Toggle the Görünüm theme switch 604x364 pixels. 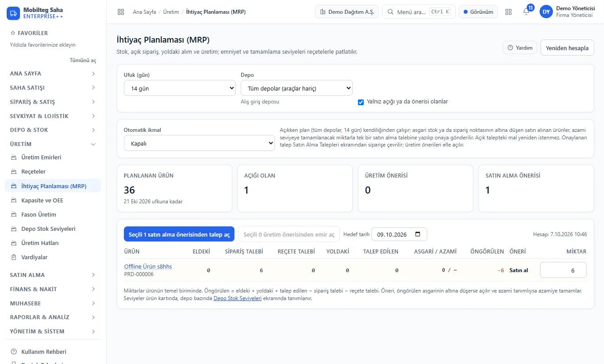(x=478, y=12)
